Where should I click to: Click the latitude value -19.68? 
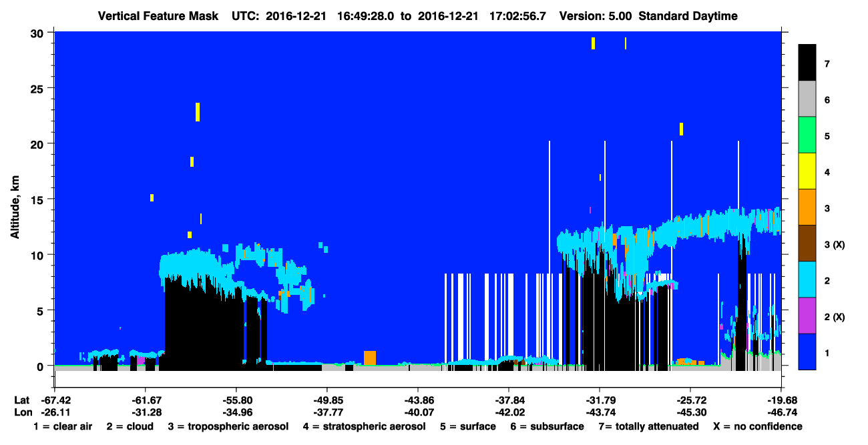pos(781,400)
